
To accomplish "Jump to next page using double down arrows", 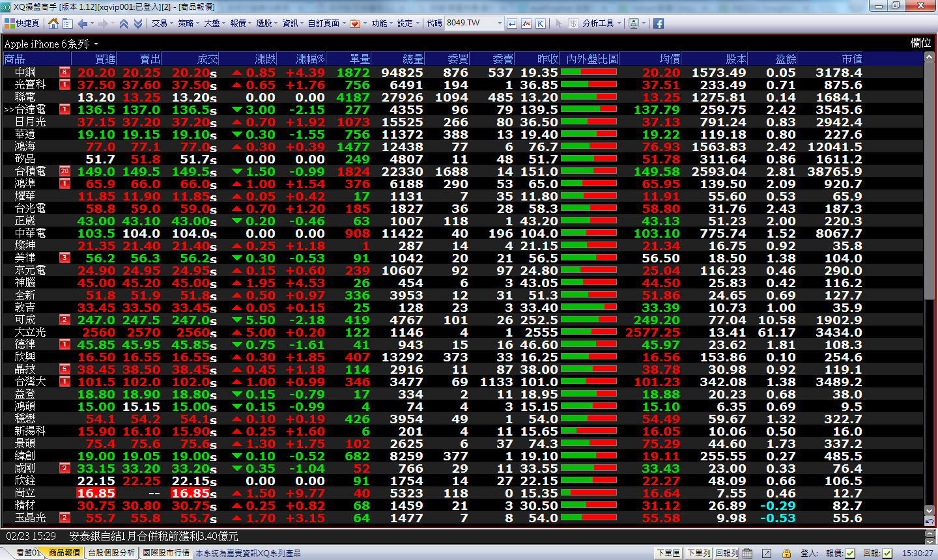I will pyautogui.click(x=138, y=23).
